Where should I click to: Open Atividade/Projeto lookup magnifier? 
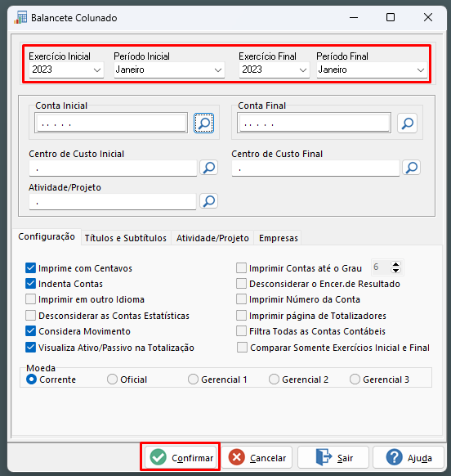pyautogui.click(x=208, y=201)
